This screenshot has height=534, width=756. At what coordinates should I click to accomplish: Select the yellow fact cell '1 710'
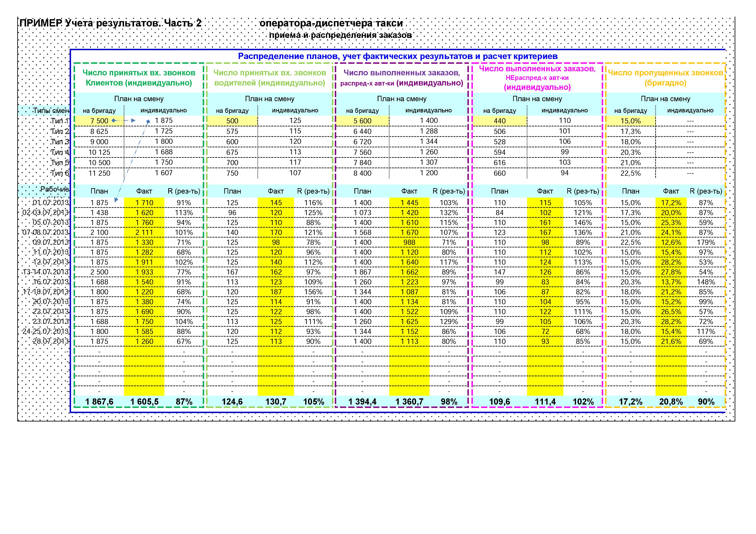coord(144,203)
